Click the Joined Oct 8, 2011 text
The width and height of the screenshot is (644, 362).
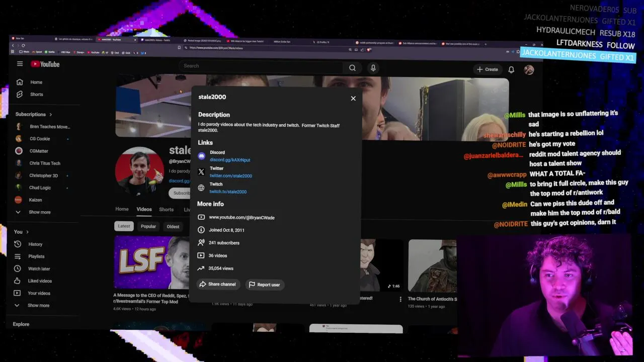226,230
